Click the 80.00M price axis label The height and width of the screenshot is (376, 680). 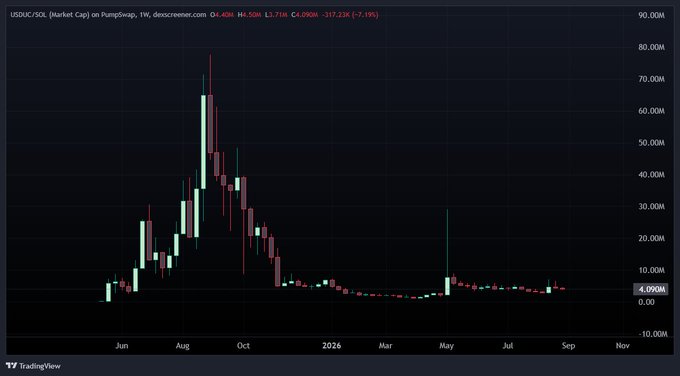coord(651,47)
